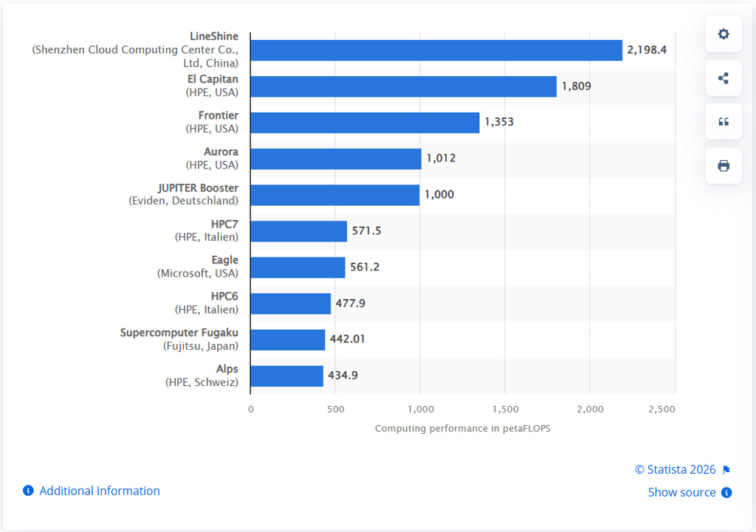This screenshot has width=756, height=532.
Task: Click the HPC7 bar
Action: (299, 231)
